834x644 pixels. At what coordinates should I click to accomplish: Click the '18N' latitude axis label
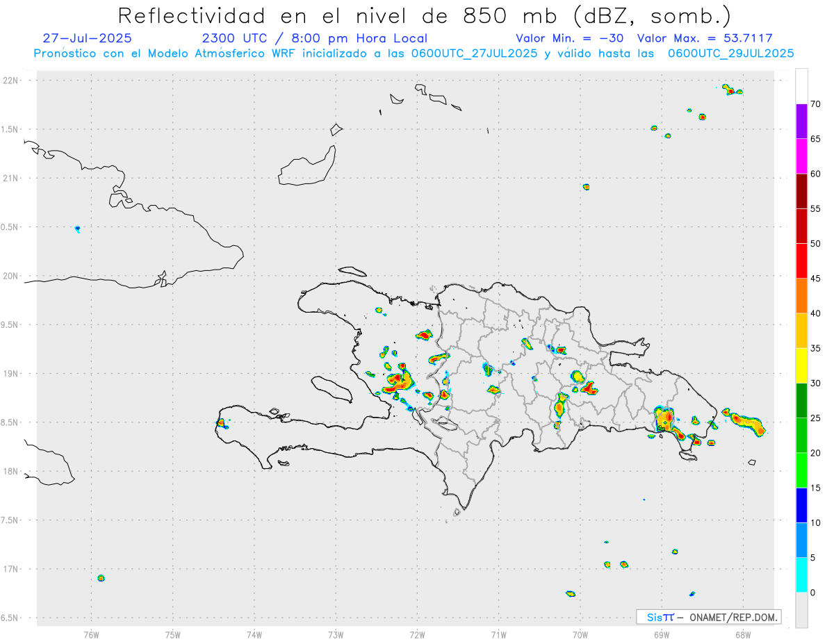10,471
